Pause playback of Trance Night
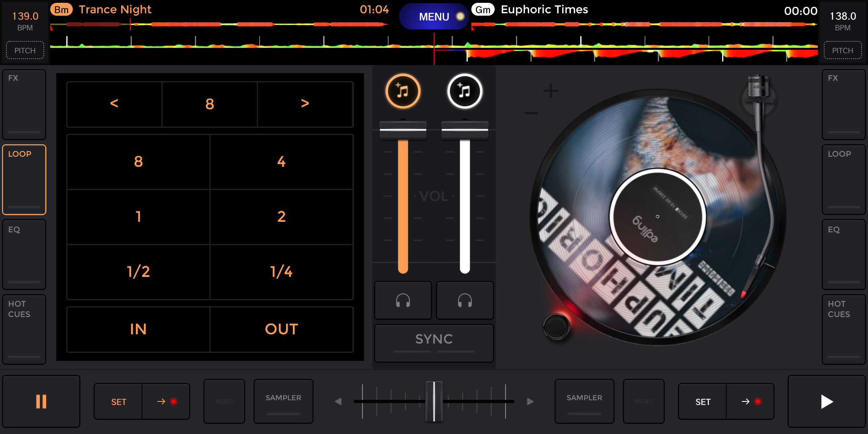868x434 pixels. (x=41, y=401)
